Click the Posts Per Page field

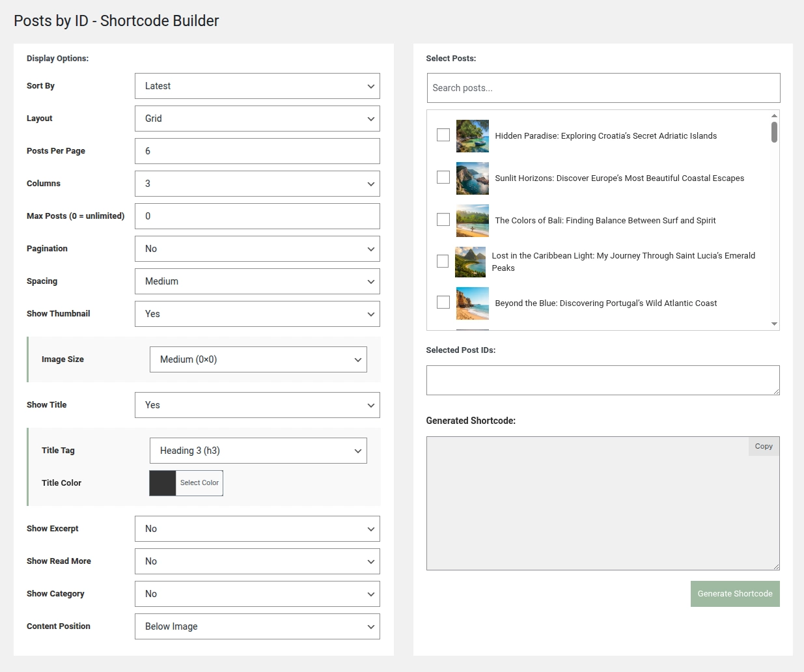[257, 151]
